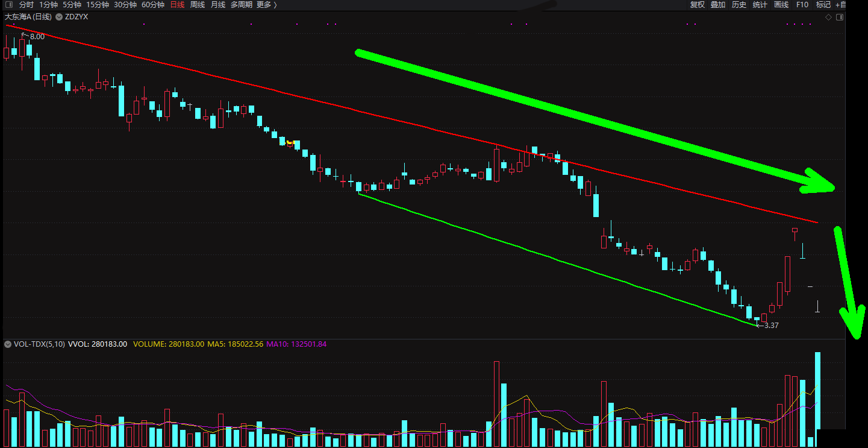
Task: Toggle the left sidebar panel icon
Action: pos(8,5)
